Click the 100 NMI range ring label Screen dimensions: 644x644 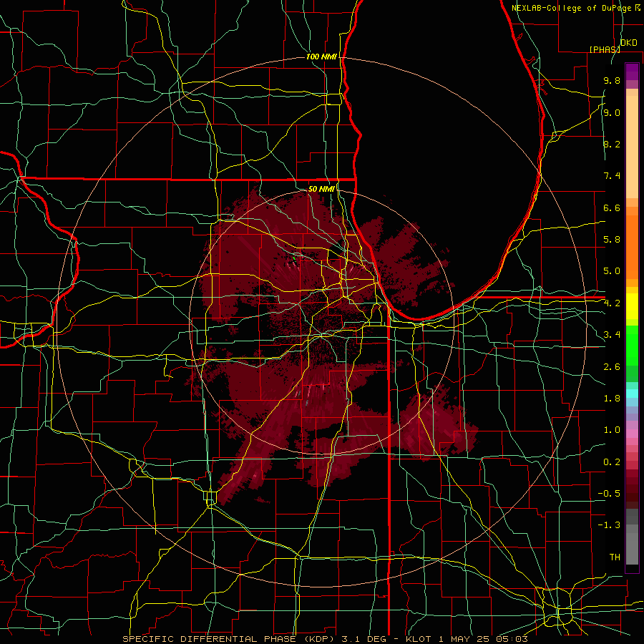[321, 57]
